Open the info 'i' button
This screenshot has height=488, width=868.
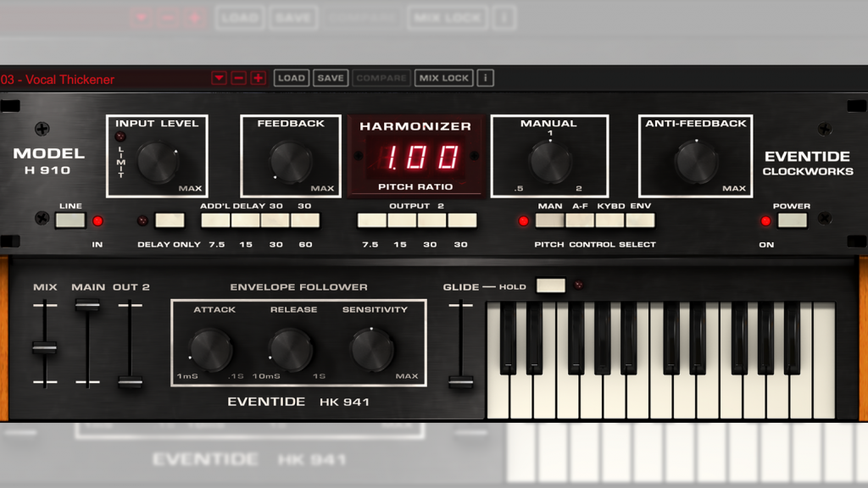coord(486,78)
